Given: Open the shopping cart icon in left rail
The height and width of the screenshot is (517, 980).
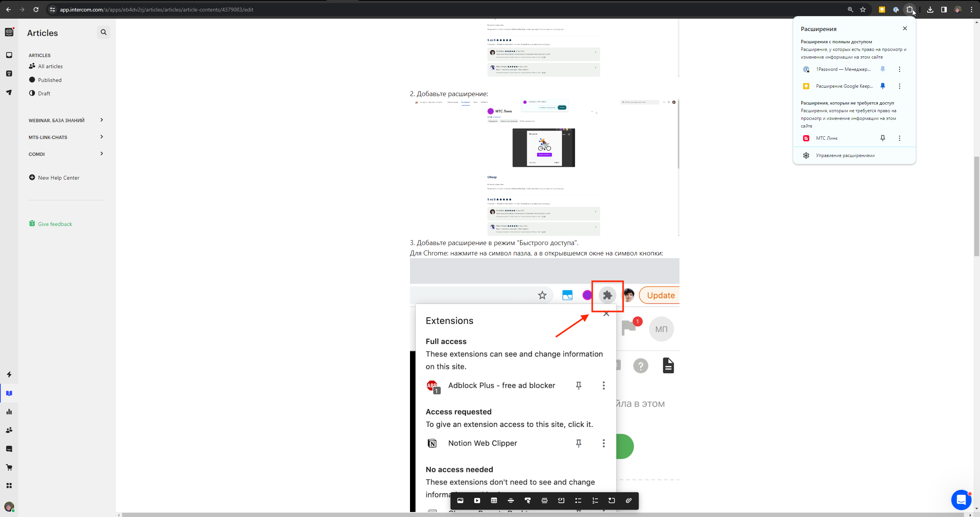Looking at the screenshot, I should 9,467.
